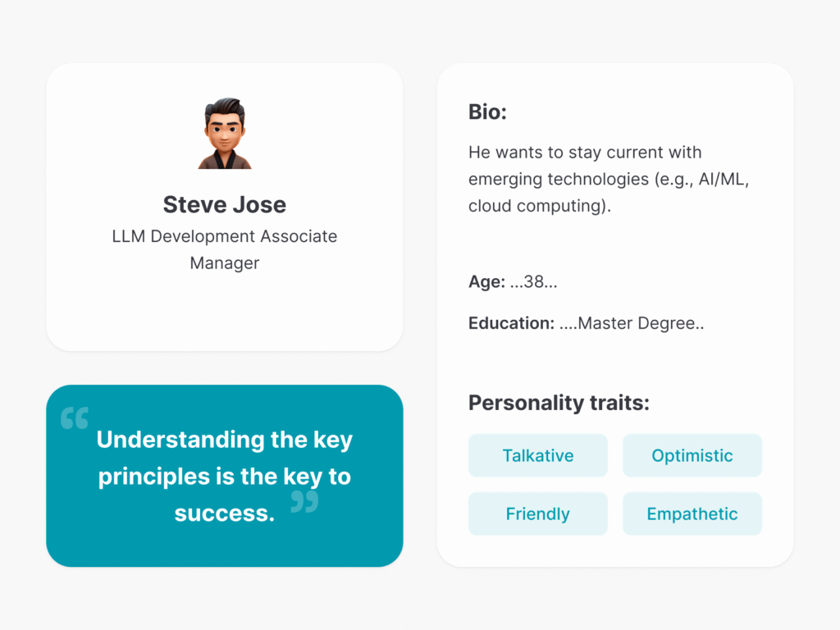Viewport: 840px width, 630px height.
Task: Click the name Steve Jose
Action: click(225, 204)
